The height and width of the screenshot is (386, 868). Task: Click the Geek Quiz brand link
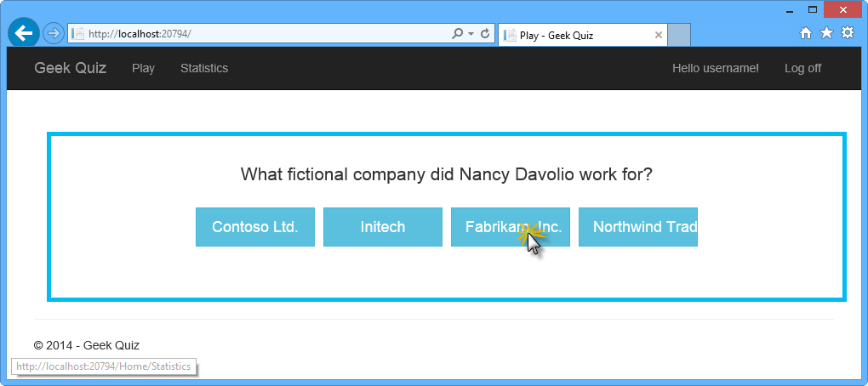70,68
